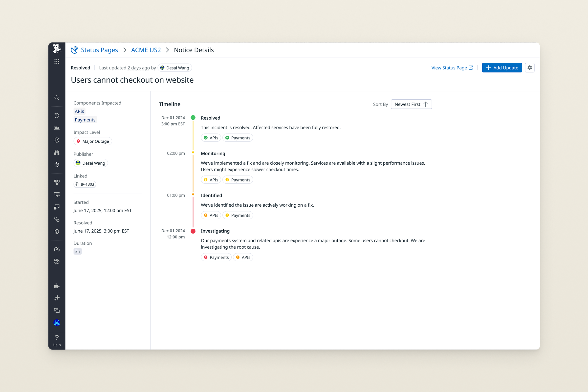Click the yellow Monitoring timeline dot

tap(193, 152)
